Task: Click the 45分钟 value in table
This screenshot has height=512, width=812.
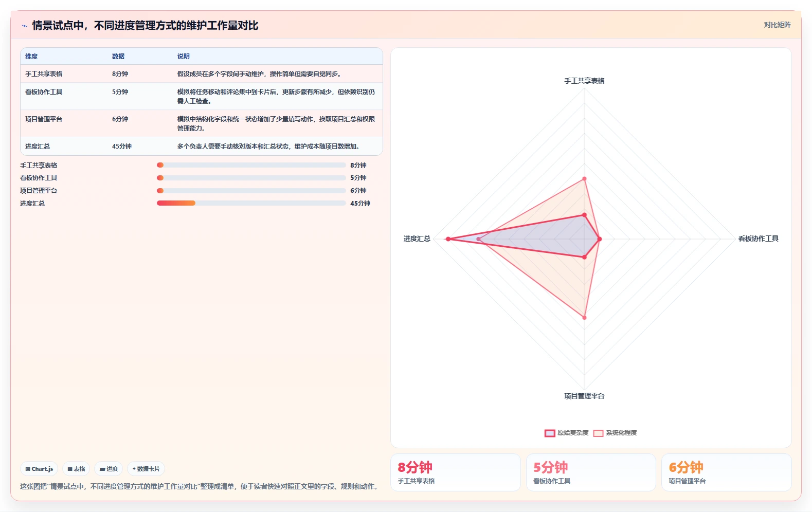Action: [122, 147]
